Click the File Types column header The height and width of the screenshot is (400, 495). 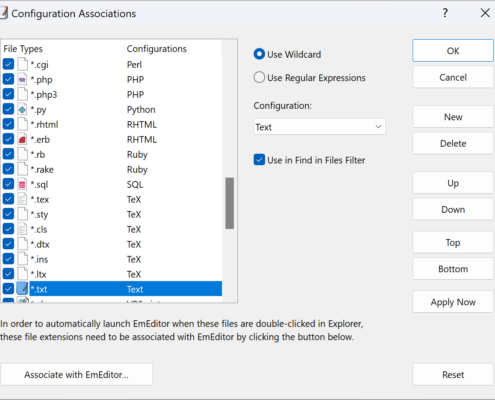[62, 49]
